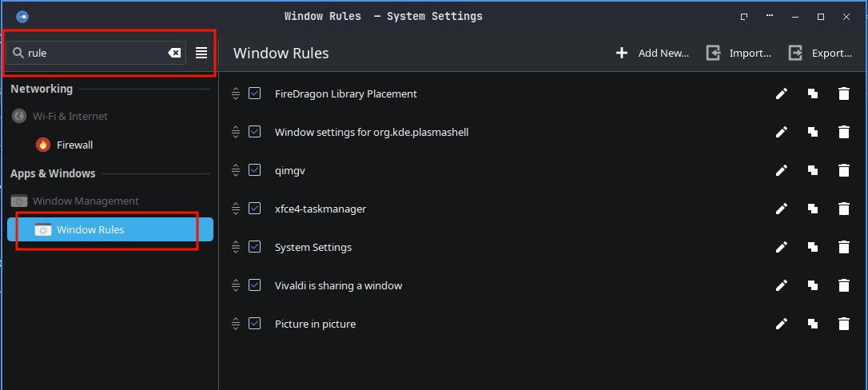Image resolution: width=868 pixels, height=390 pixels.
Task: Duplicate the qimgv window rule
Action: point(813,170)
